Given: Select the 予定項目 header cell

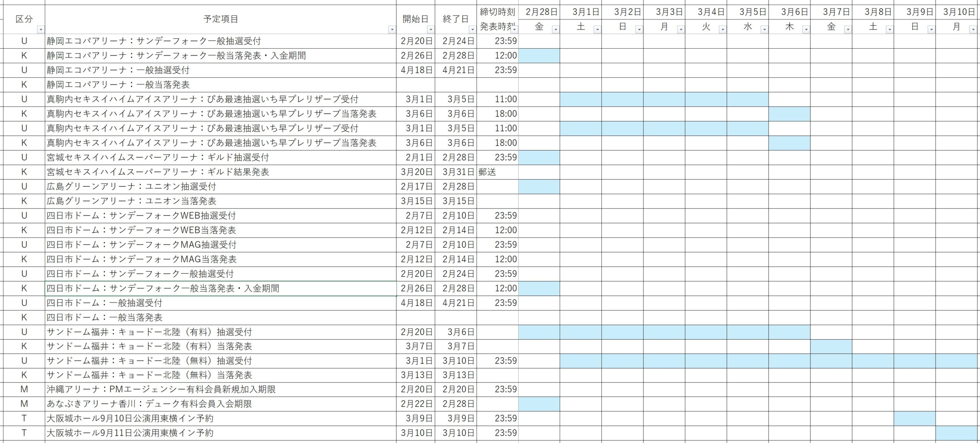Looking at the screenshot, I should point(220,19).
